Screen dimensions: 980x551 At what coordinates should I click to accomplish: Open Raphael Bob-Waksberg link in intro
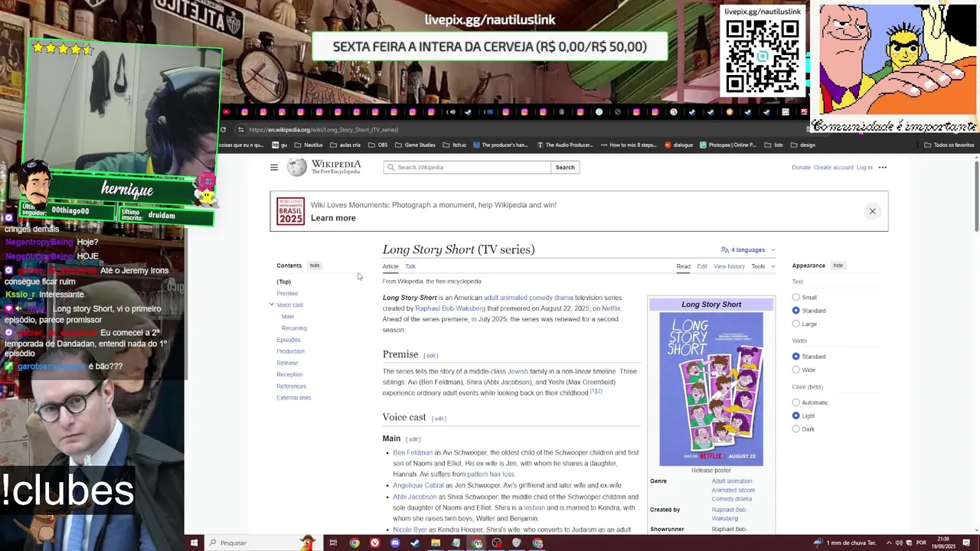[450, 308]
